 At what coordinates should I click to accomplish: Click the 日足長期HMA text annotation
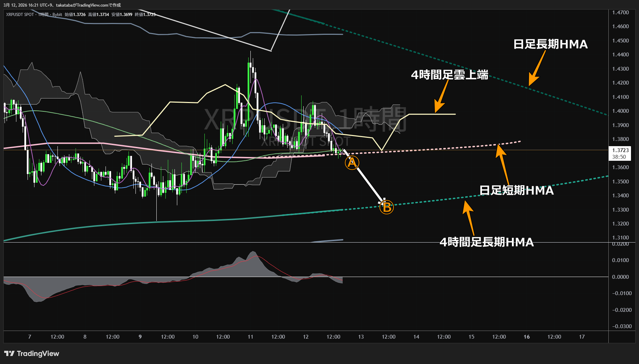pos(550,44)
